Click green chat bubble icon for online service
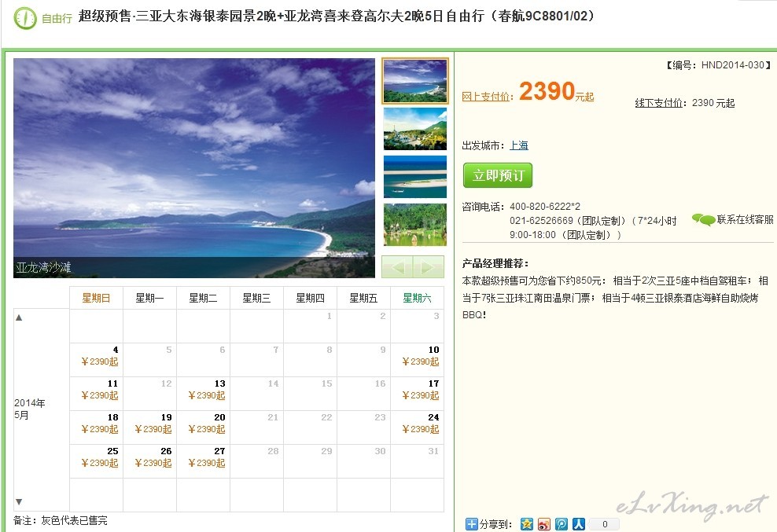Viewport: 777px width, 532px height. point(703,219)
